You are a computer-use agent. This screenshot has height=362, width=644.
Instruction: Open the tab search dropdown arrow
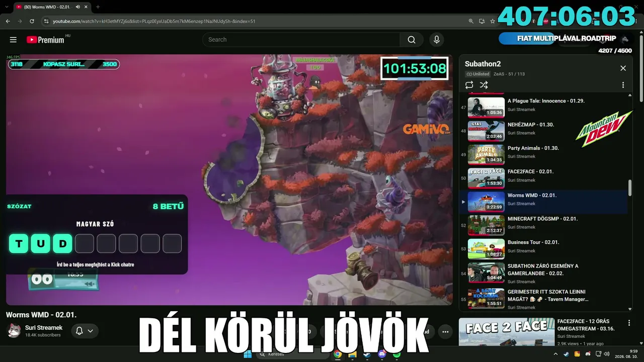pyautogui.click(x=6, y=7)
